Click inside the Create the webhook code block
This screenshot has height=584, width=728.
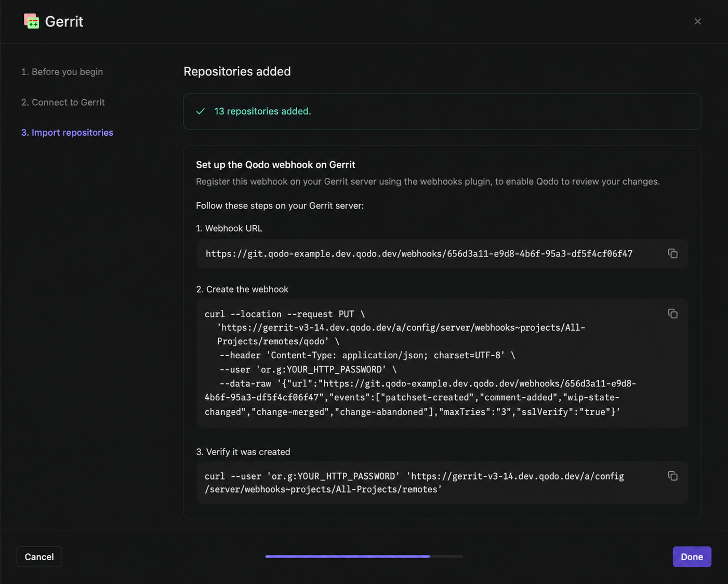pyautogui.click(x=442, y=363)
